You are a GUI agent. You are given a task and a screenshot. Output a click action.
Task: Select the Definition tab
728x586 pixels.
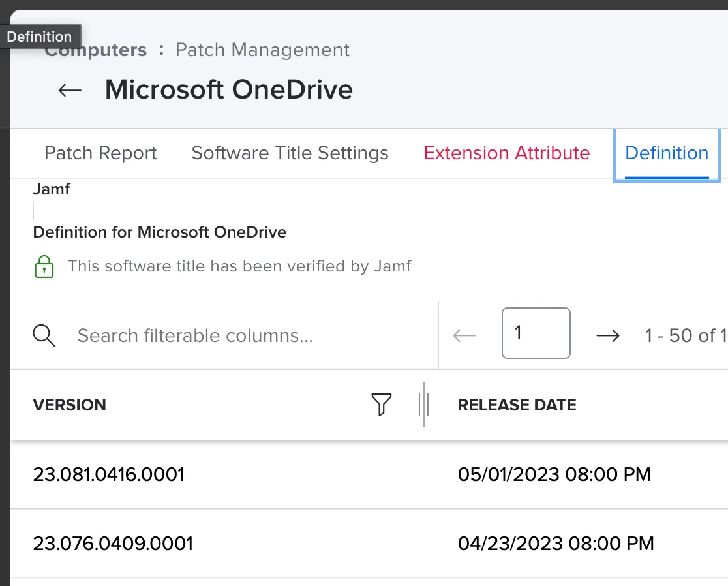[x=667, y=154]
